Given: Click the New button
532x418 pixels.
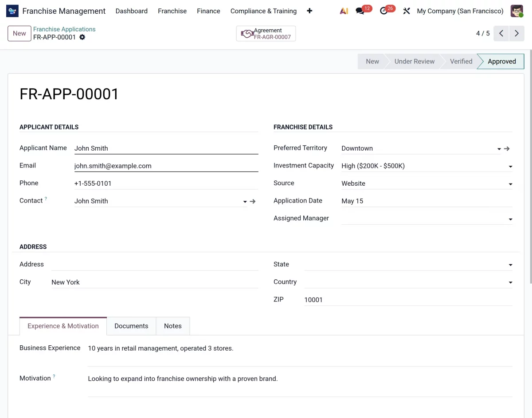Looking at the screenshot, I should (20, 33).
